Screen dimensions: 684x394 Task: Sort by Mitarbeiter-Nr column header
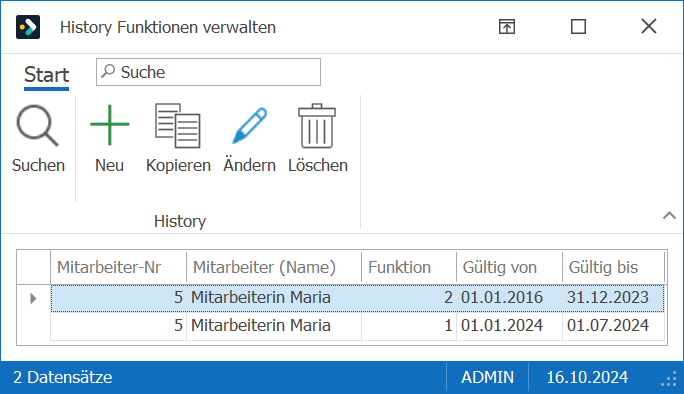tap(118, 267)
